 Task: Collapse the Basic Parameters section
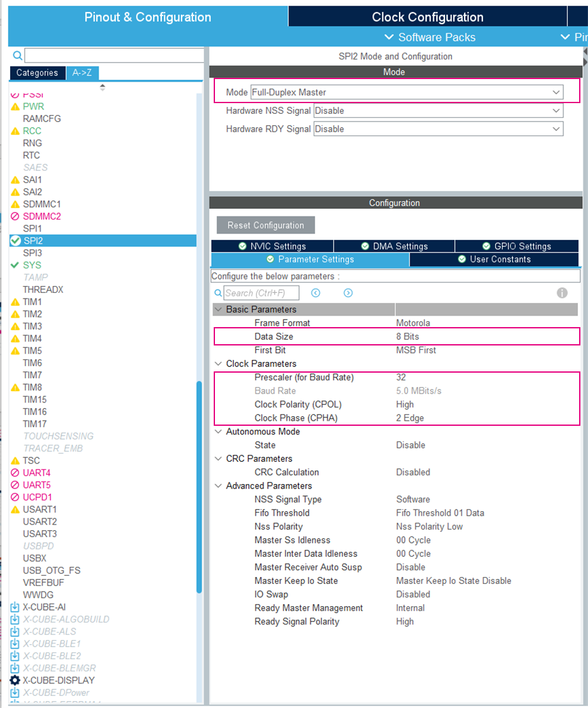point(218,309)
